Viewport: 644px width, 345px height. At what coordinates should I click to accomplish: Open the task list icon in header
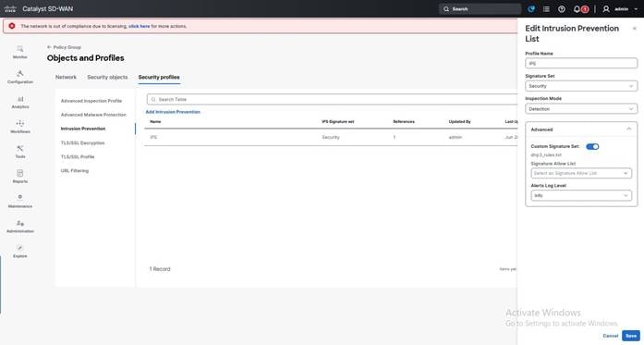(546, 9)
